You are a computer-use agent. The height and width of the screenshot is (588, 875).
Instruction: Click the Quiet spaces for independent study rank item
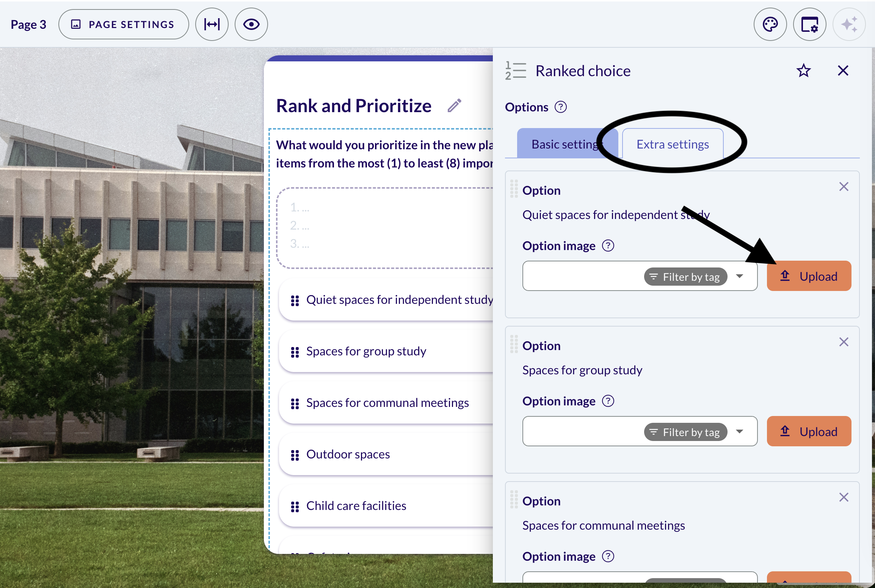click(386, 300)
